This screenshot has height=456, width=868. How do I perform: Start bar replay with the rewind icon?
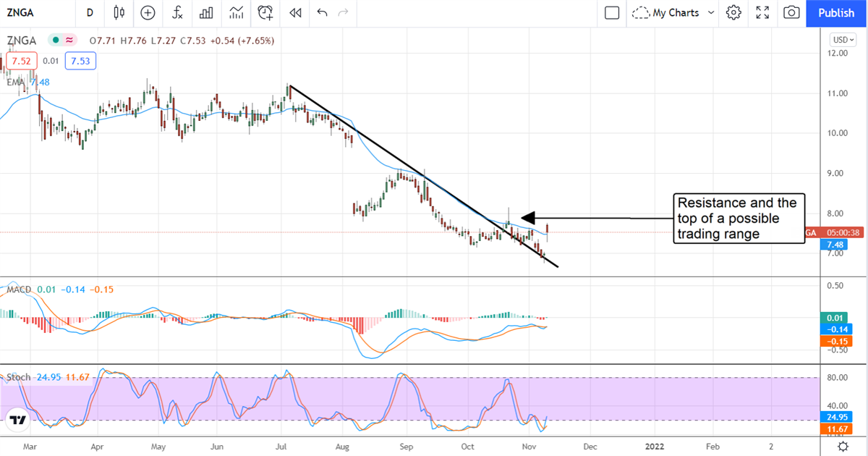(294, 13)
